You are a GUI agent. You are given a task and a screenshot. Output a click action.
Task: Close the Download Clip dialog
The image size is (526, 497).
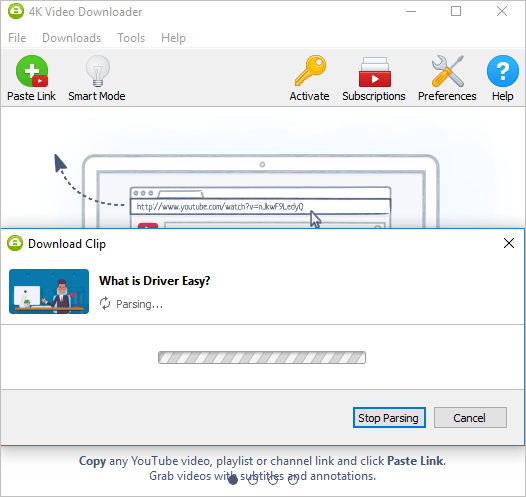(509, 243)
